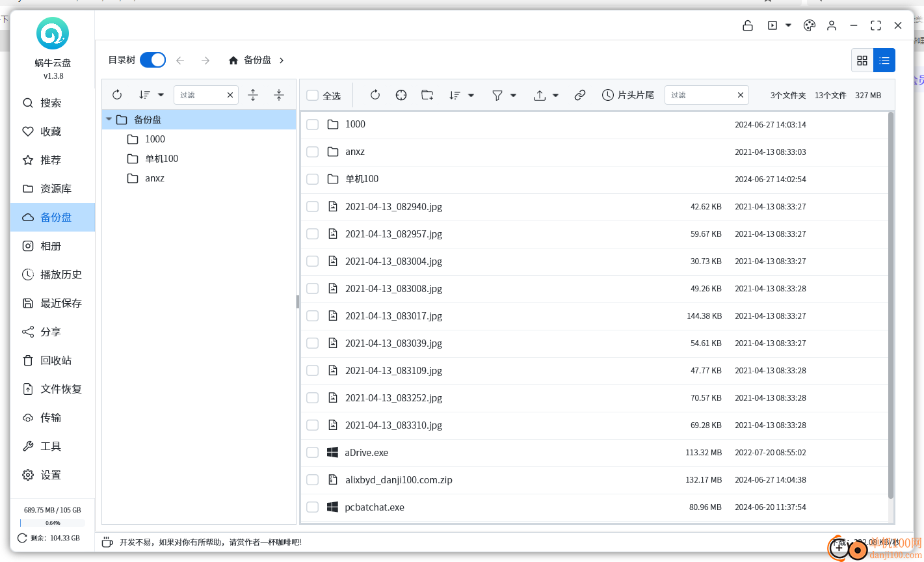This screenshot has width=924, height=562.
Task: Open 搜索 in sidebar
Action: coord(52,103)
